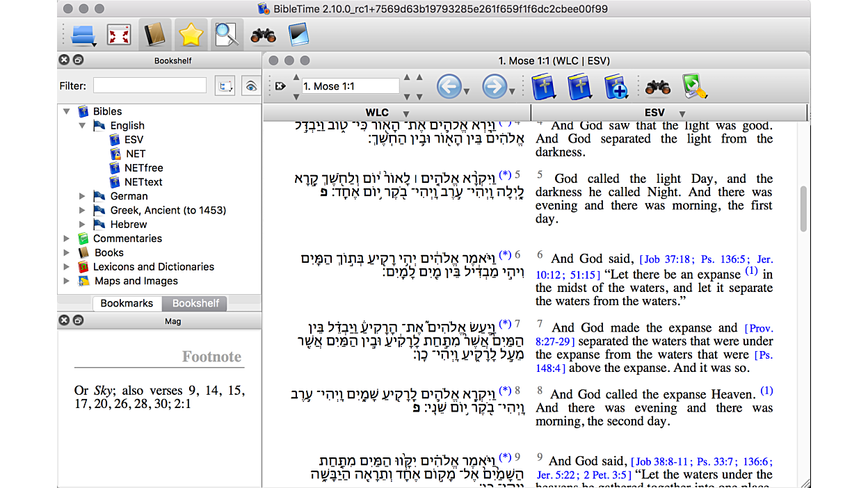
Task: Go forward in history with right arrow
Action: point(495,87)
